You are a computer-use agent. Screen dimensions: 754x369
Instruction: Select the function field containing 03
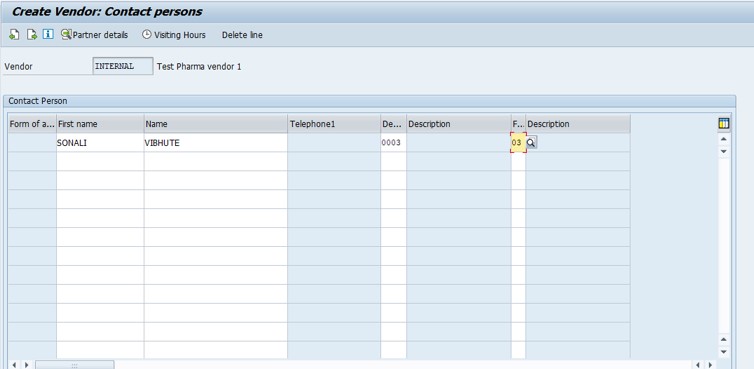(x=517, y=143)
